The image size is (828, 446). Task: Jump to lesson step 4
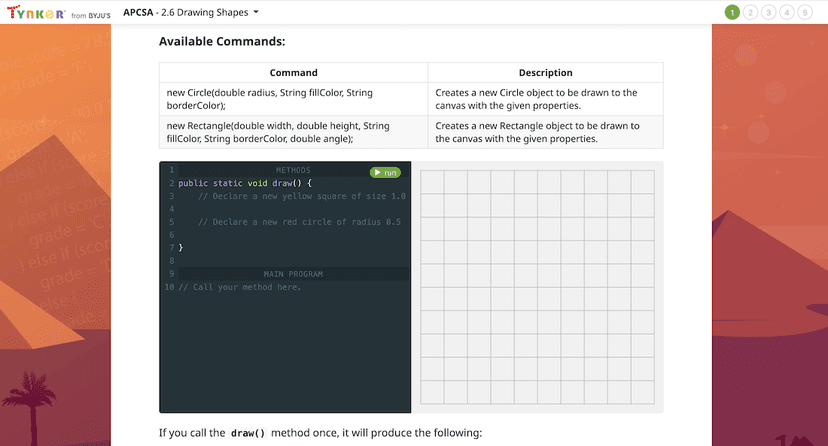[786, 12]
